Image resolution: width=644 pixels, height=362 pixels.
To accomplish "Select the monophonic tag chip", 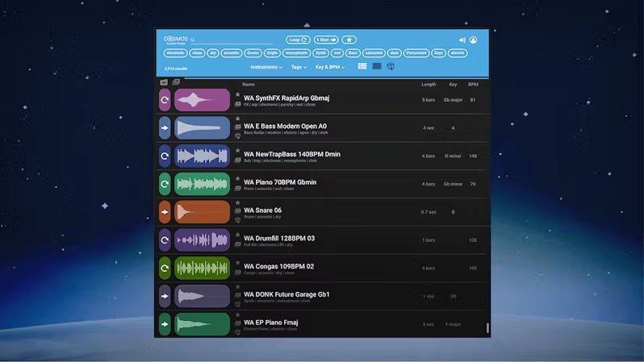I will click(x=296, y=53).
